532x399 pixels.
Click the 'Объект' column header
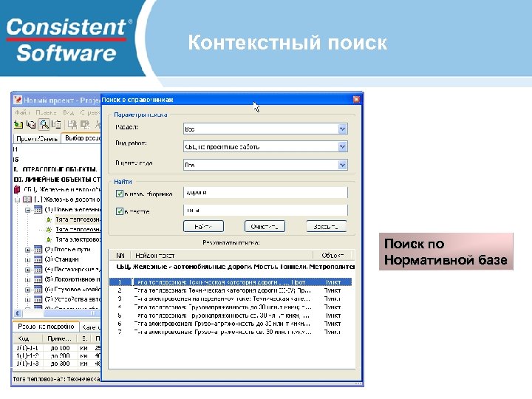click(332, 255)
